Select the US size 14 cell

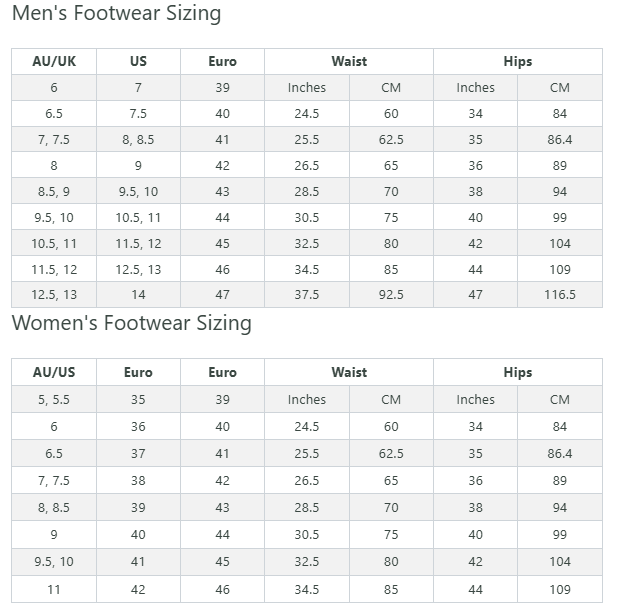[x=138, y=295]
